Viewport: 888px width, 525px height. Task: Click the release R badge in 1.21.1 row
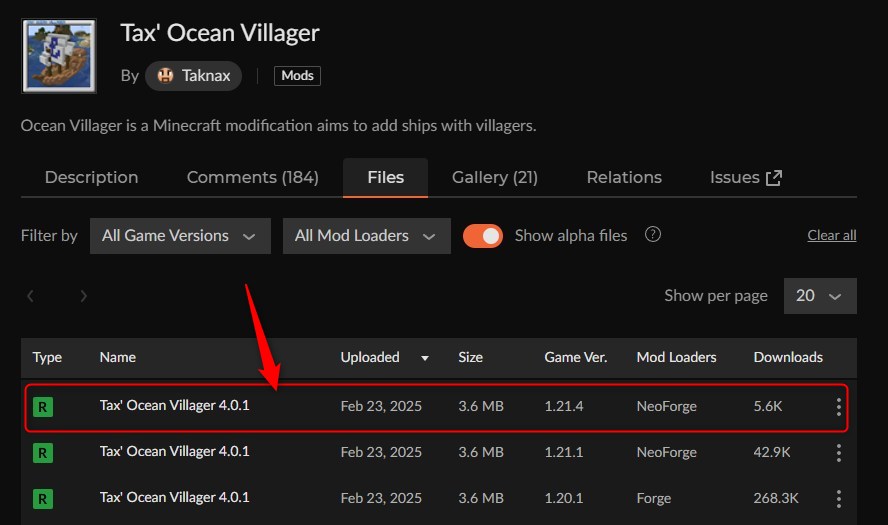(x=42, y=453)
